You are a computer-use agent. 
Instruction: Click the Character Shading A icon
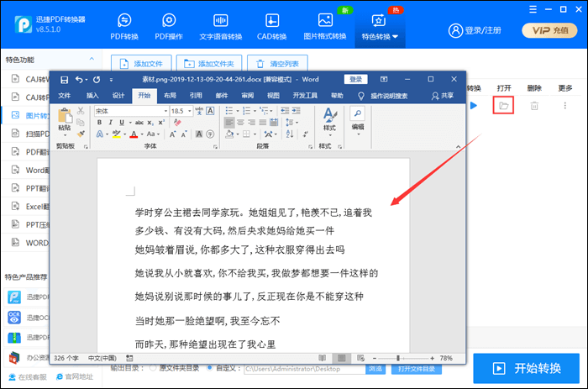tap(199, 134)
